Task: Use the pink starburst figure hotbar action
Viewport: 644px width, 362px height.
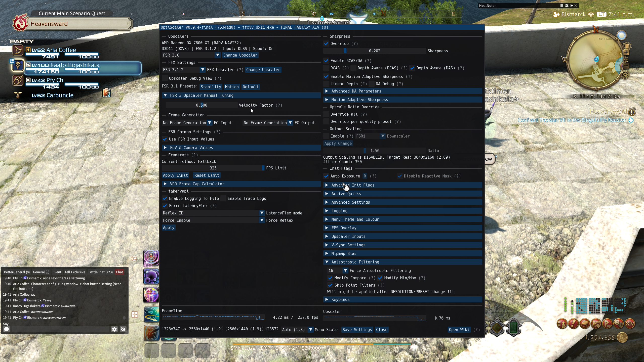Action: click(x=151, y=295)
